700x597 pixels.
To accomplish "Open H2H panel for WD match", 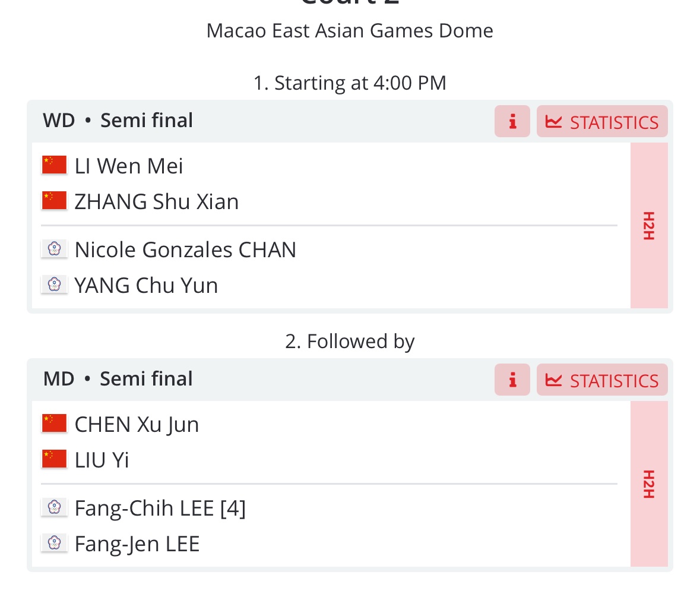I will click(x=649, y=226).
